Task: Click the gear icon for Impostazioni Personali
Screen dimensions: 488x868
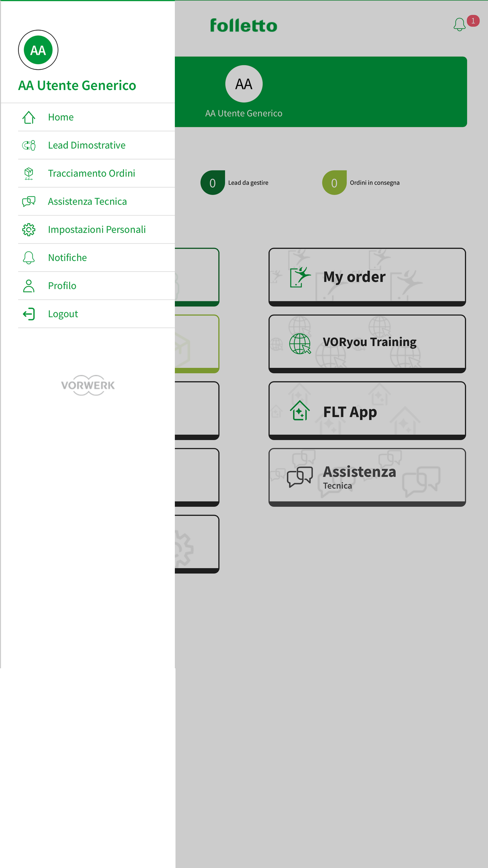Action: point(29,229)
